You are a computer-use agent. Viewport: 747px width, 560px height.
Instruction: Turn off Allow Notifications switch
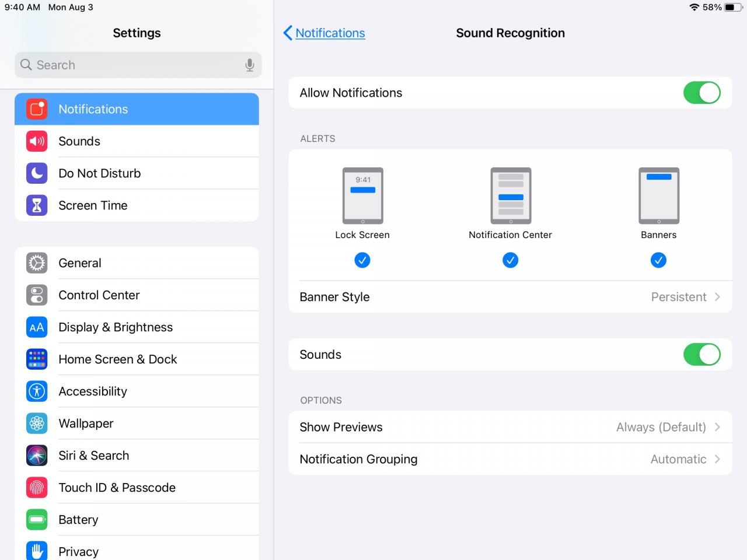coord(702,93)
